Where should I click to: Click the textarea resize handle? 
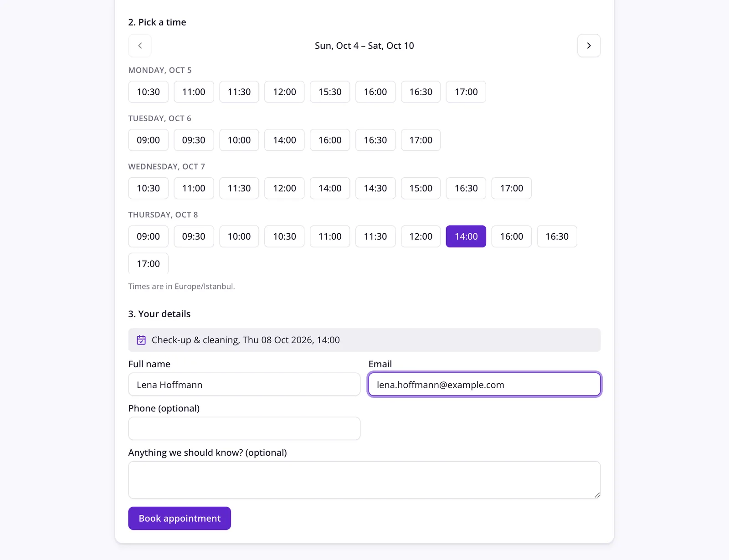(x=597, y=495)
